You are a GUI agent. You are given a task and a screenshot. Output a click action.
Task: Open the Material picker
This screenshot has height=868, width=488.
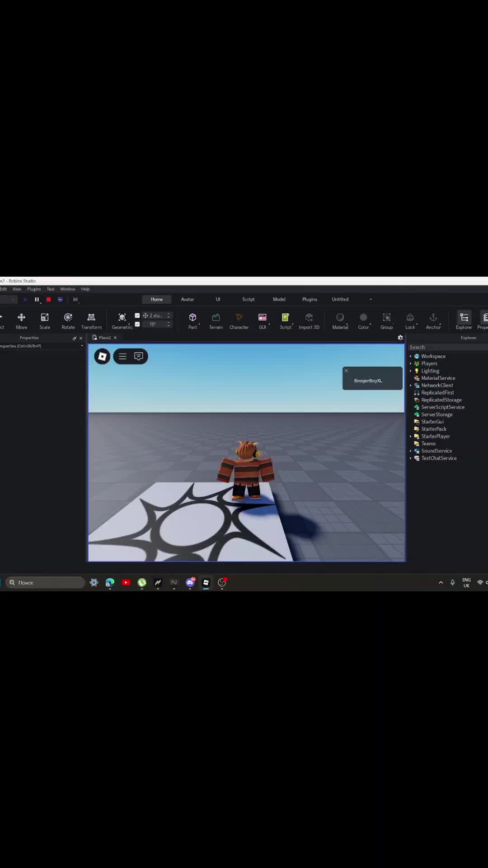(340, 321)
